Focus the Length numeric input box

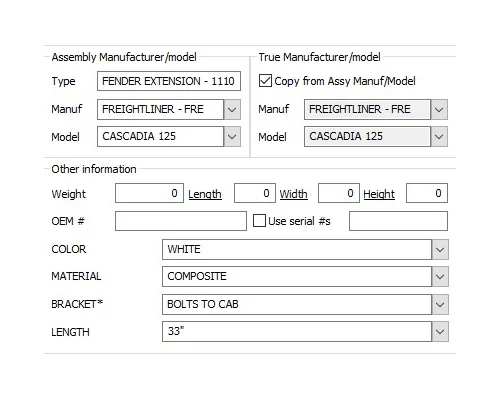click(255, 193)
